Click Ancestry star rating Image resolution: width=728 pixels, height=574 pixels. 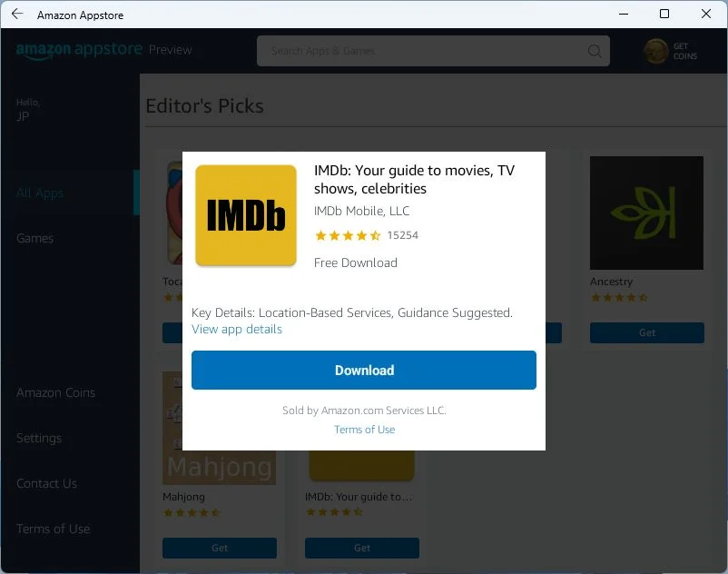click(619, 298)
